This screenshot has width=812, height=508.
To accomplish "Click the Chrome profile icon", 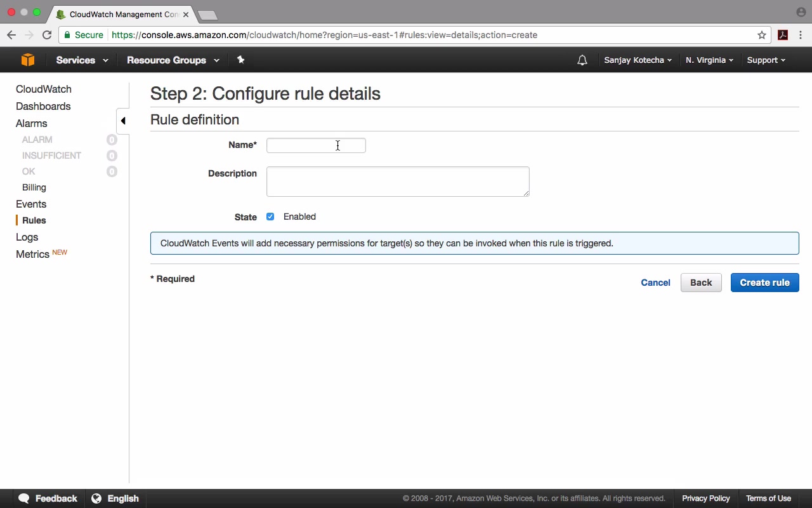I will click(801, 12).
